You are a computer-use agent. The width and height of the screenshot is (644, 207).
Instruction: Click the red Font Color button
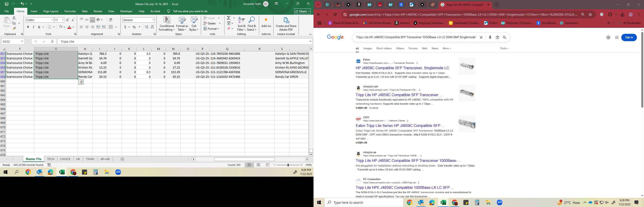point(70,27)
